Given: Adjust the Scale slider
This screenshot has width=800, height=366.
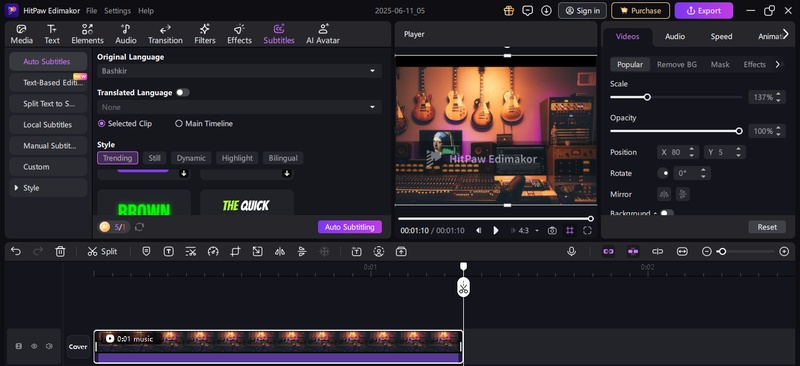Looking at the screenshot, I should (x=676, y=97).
